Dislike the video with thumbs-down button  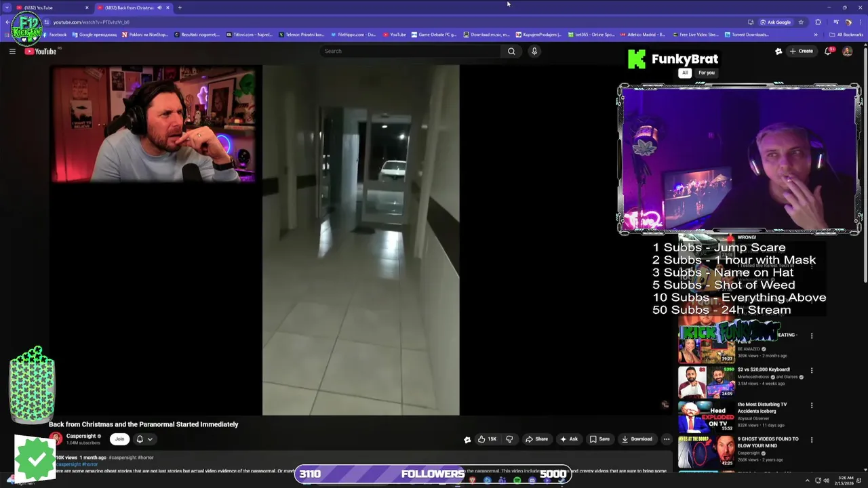tap(509, 439)
